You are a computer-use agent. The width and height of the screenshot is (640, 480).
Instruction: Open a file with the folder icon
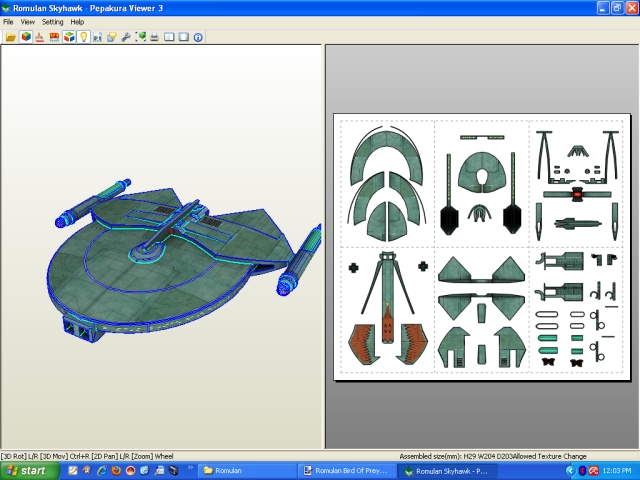pyautogui.click(x=11, y=37)
